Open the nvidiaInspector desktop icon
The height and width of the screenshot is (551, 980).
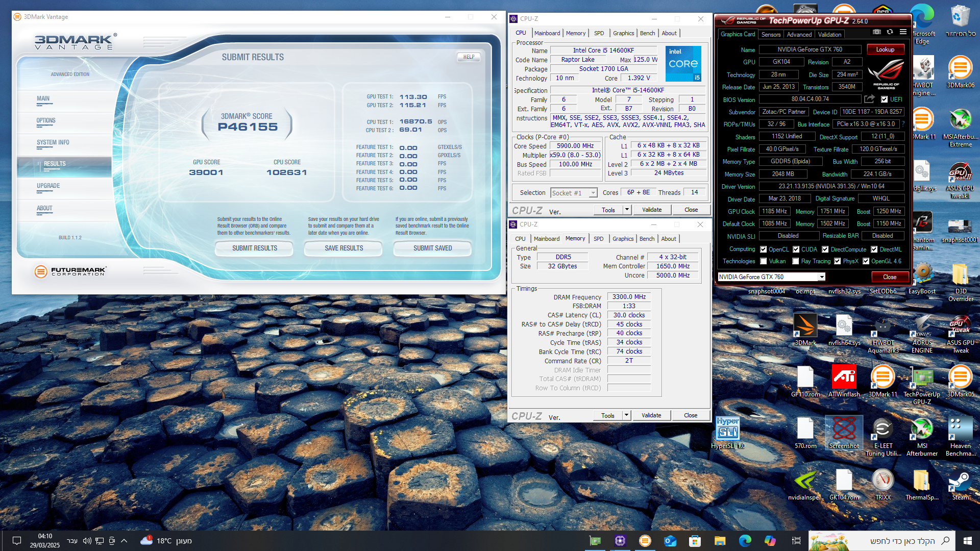805,485
